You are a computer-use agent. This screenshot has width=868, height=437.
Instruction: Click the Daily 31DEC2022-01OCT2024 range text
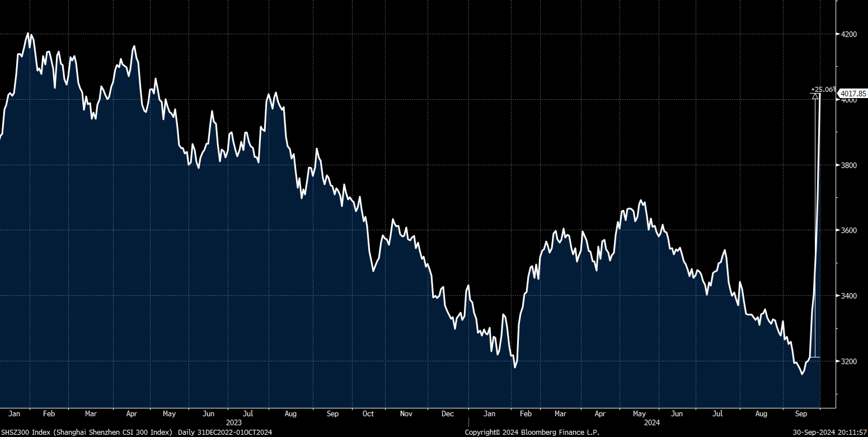[226, 433]
